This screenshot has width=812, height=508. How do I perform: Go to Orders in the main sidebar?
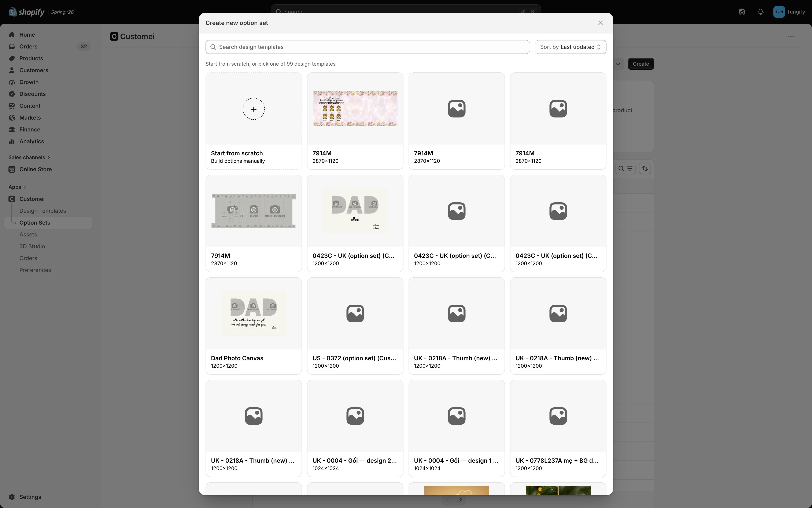[x=28, y=46]
